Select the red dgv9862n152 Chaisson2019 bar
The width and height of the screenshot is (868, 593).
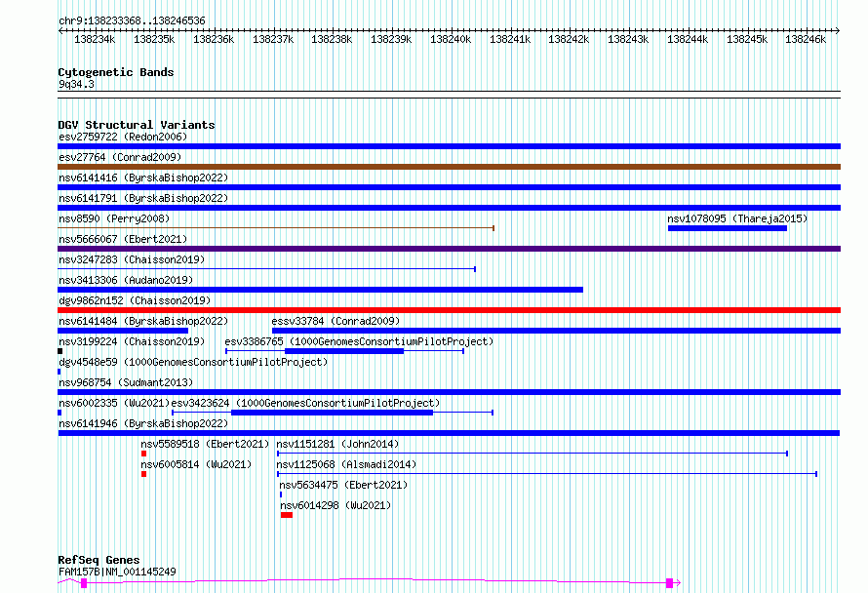pos(449,310)
